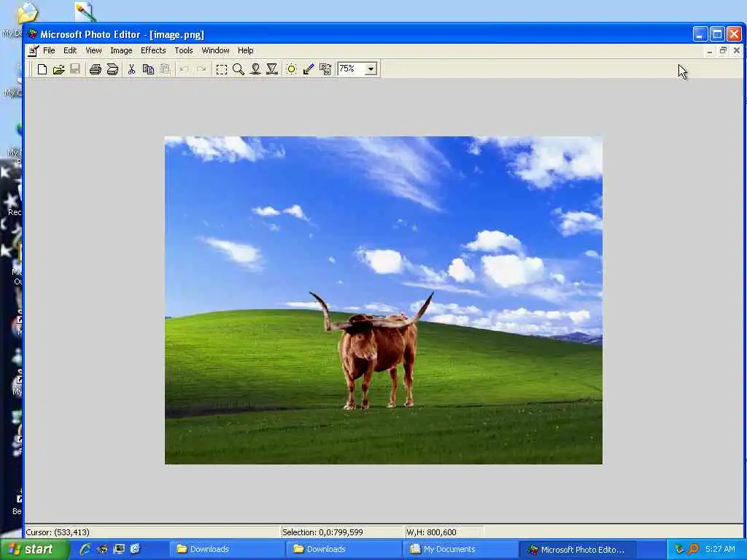The image size is (747, 560).
Task: Click the Rotate image toolbar icon
Action: (325, 69)
